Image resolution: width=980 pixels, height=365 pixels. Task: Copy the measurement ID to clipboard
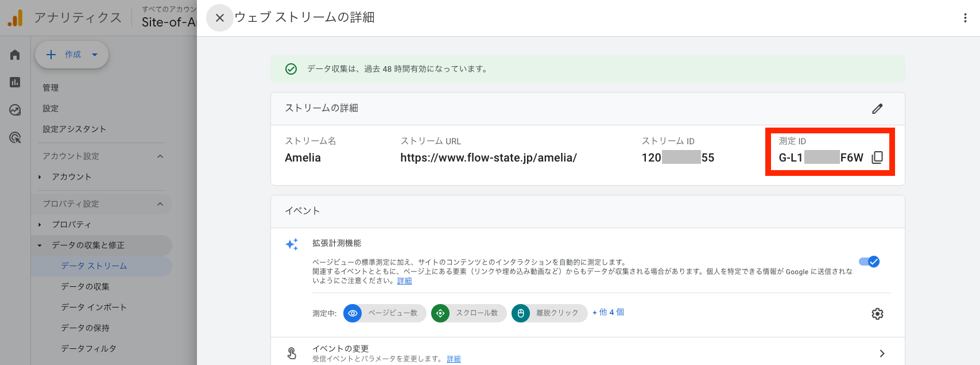pos(877,157)
